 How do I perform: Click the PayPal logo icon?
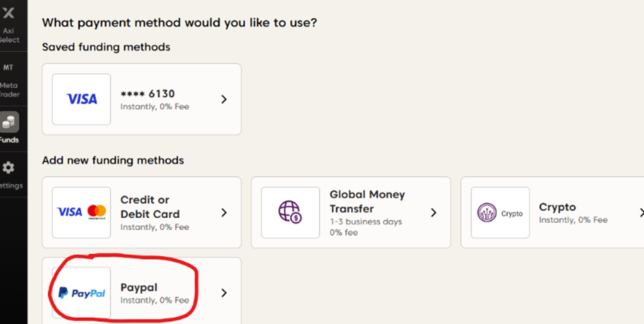(82, 293)
